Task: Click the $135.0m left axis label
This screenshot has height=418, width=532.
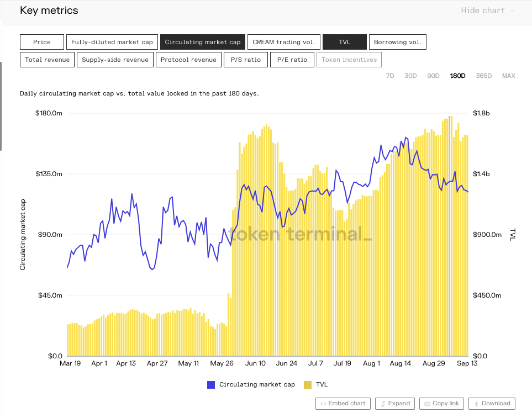Action: click(49, 174)
